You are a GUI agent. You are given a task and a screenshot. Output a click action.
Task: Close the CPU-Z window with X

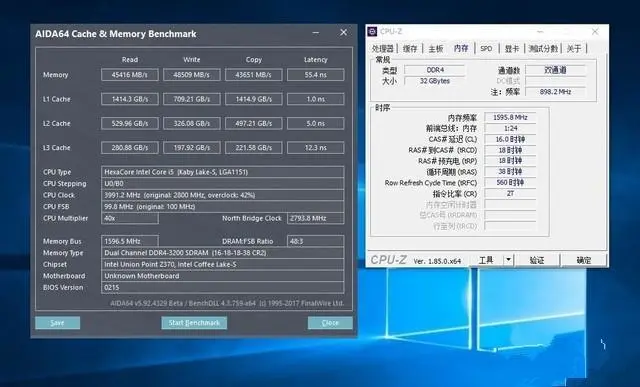[595, 31]
